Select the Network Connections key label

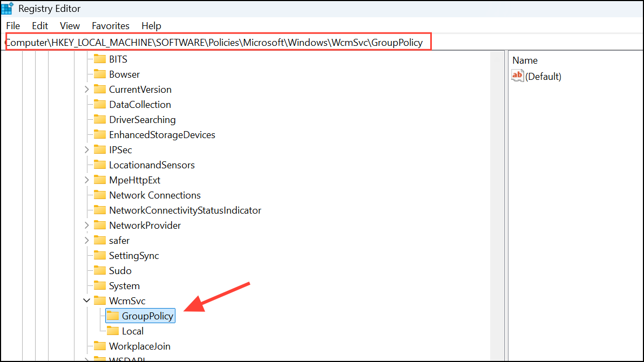(x=154, y=195)
